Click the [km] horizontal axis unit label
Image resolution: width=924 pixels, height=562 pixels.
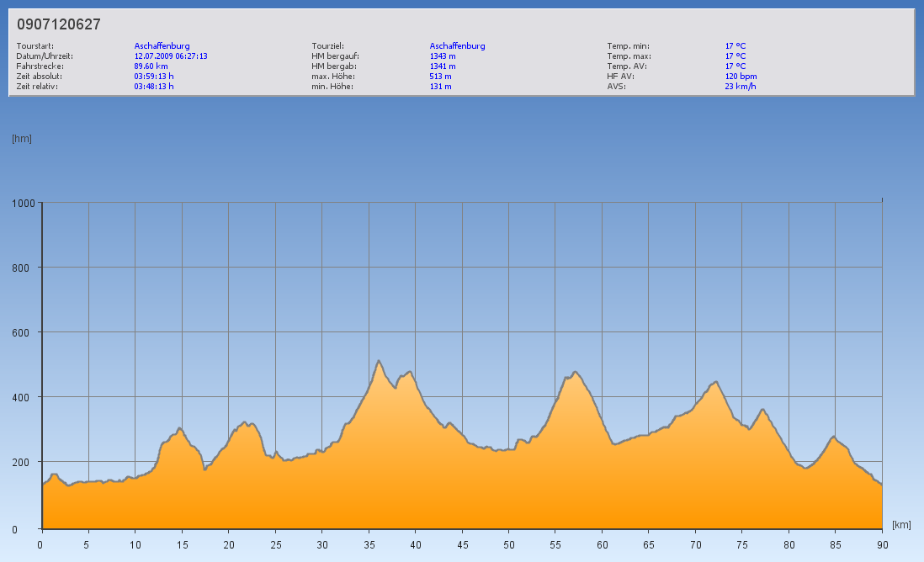coord(901,525)
